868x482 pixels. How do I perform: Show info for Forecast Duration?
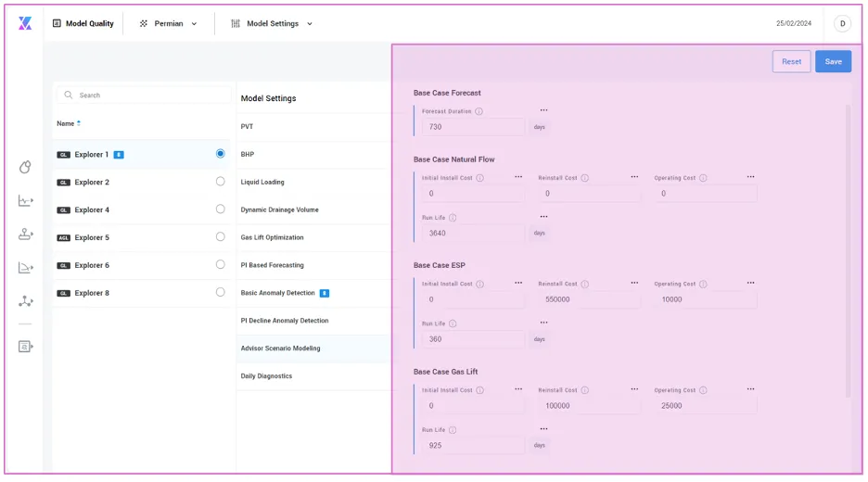coord(479,111)
